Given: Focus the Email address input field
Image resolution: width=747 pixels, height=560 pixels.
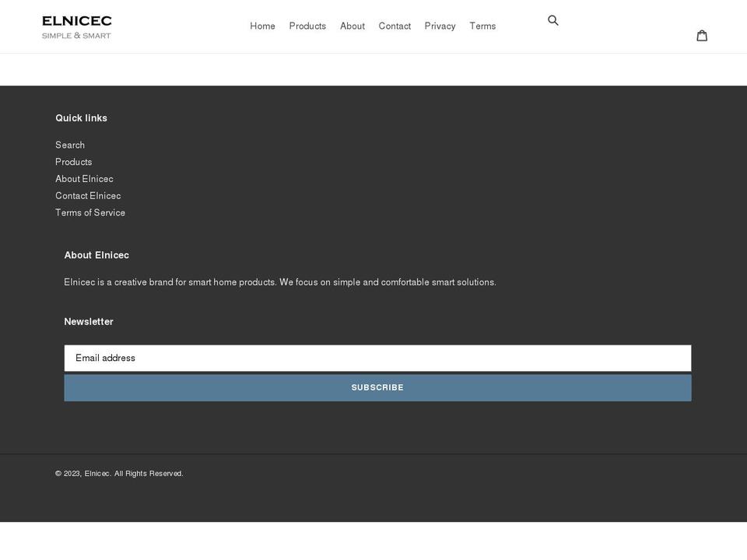Looking at the screenshot, I should 377,358.
